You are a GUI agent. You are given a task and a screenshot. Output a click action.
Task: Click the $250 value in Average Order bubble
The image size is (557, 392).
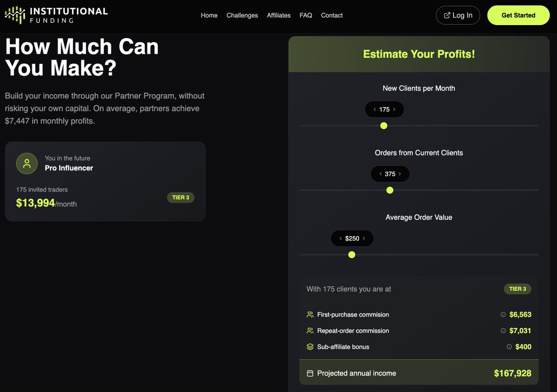[x=352, y=238]
